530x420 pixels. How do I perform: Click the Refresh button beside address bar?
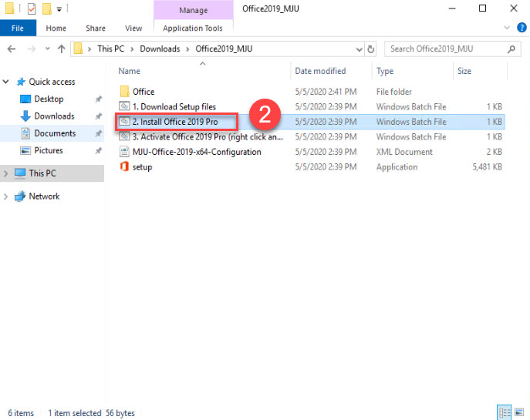click(371, 49)
